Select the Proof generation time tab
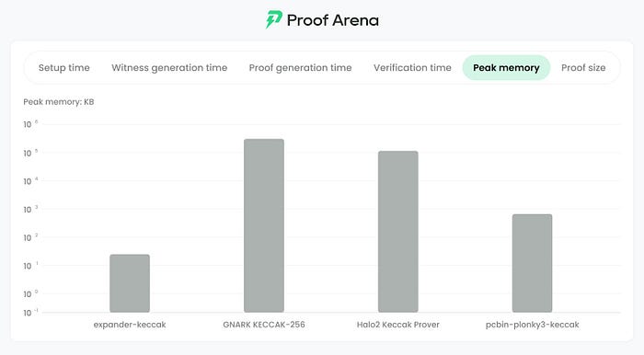Viewport: 644px width, 355px height. pos(300,68)
